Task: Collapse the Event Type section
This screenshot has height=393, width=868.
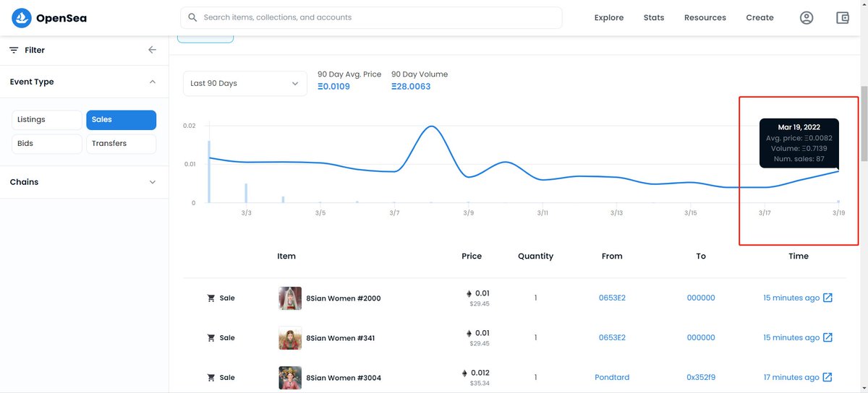Action: click(152, 82)
